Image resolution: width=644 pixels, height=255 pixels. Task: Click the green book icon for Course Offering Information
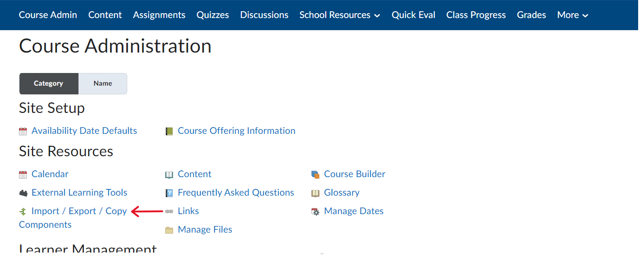[x=169, y=131]
